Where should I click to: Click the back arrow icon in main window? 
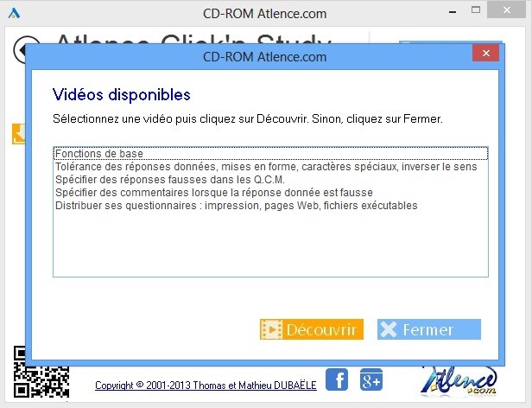(x=20, y=49)
